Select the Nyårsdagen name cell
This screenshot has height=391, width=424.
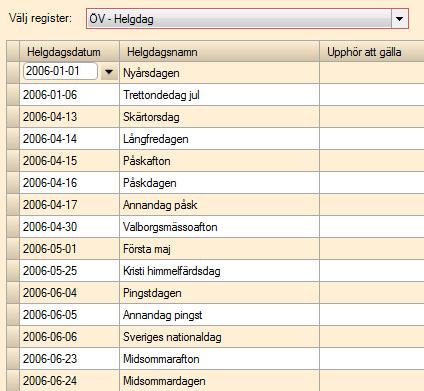219,73
